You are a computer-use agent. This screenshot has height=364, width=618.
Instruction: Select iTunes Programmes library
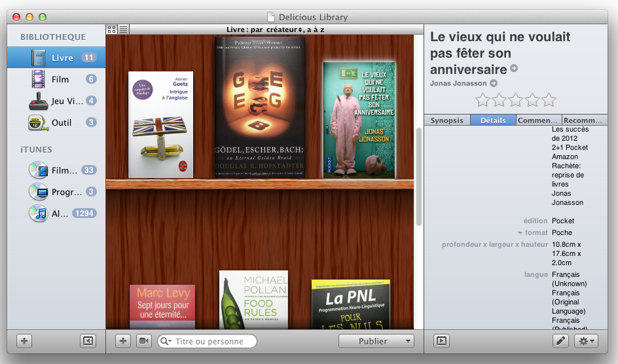56,192
